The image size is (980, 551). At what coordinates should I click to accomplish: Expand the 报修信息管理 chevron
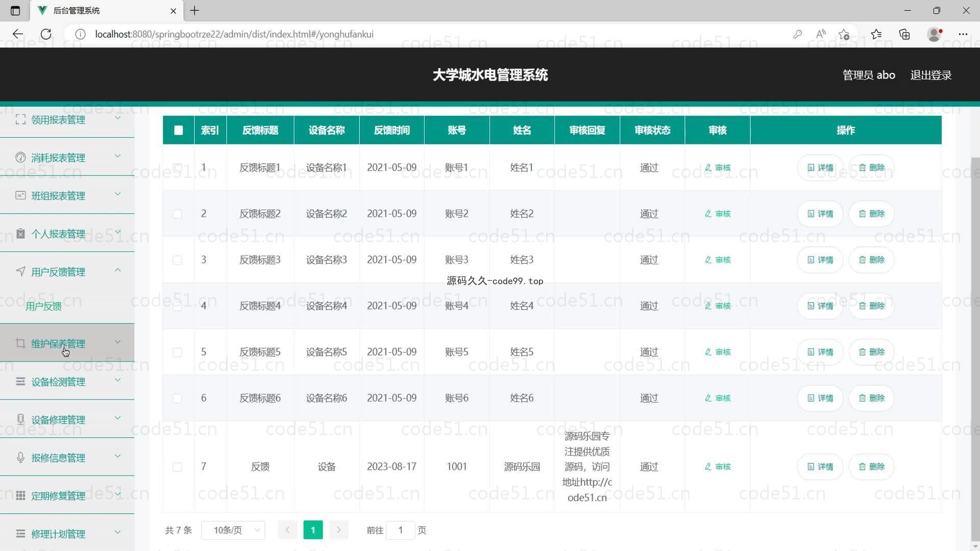click(117, 456)
